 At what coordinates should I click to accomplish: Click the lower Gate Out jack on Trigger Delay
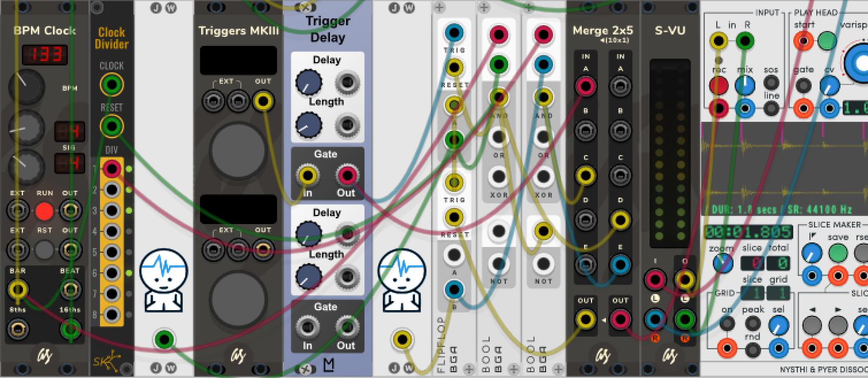(x=347, y=327)
